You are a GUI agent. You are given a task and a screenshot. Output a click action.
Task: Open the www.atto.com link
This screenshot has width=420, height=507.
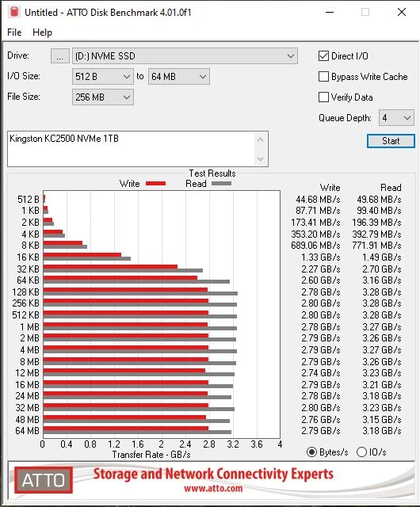[213, 488]
